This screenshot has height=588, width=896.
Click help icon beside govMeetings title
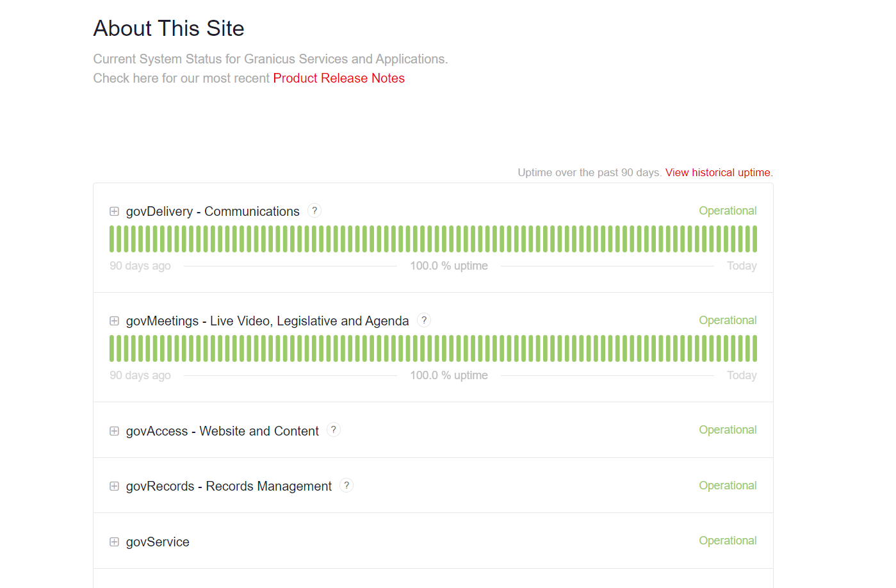(424, 320)
